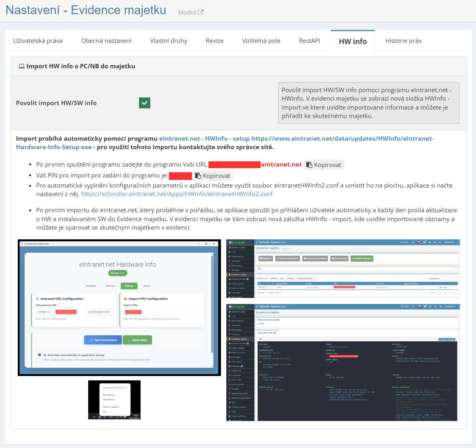Screen dimensions: 476x448
Task: Toggle Povolit import HW/SW info checkbox
Action: pos(145,103)
